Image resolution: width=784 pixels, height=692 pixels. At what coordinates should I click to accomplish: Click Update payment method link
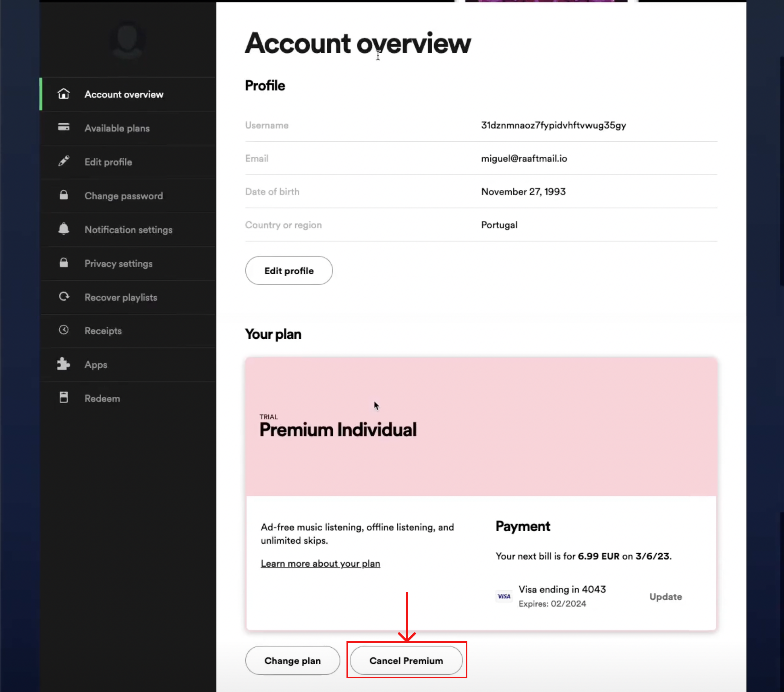pos(665,596)
